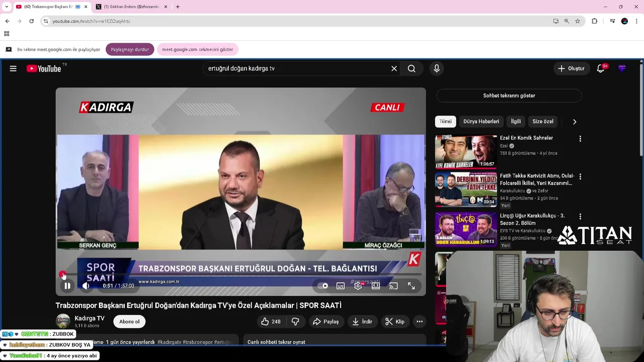Viewport: 644px width, 362px height.
Task: Install app via the address bar install icon
Action: tap(556, 21)
